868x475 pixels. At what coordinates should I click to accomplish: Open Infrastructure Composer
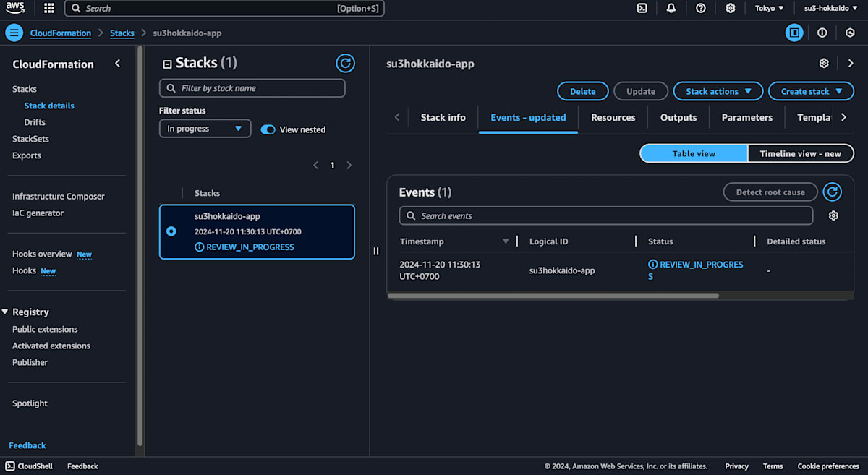click(59, 197)
